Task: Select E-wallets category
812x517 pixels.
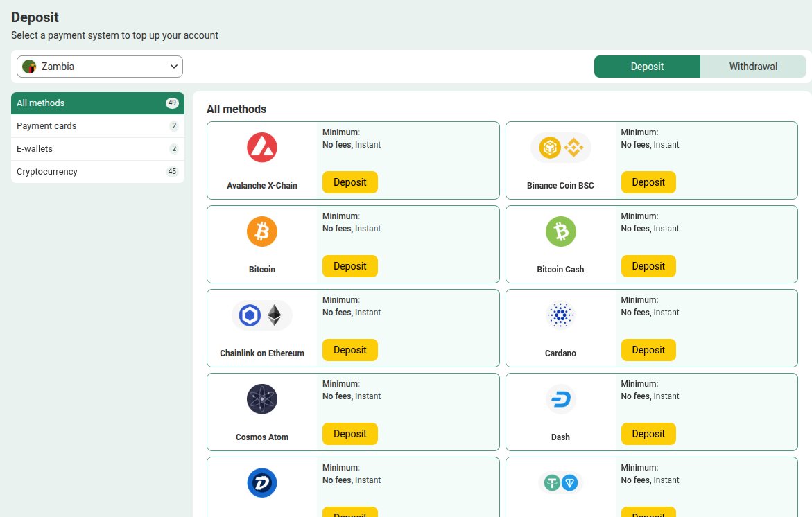Action: [98, 148]
